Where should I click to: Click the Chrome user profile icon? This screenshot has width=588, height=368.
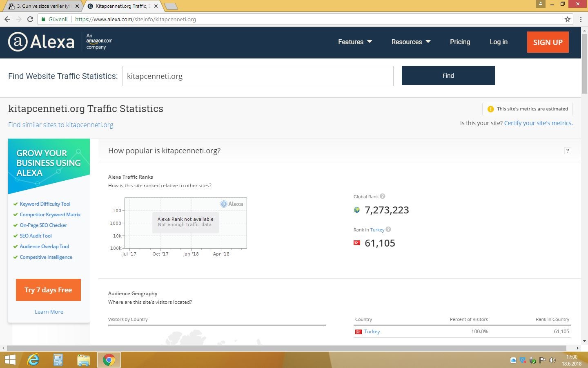[541, 4]
